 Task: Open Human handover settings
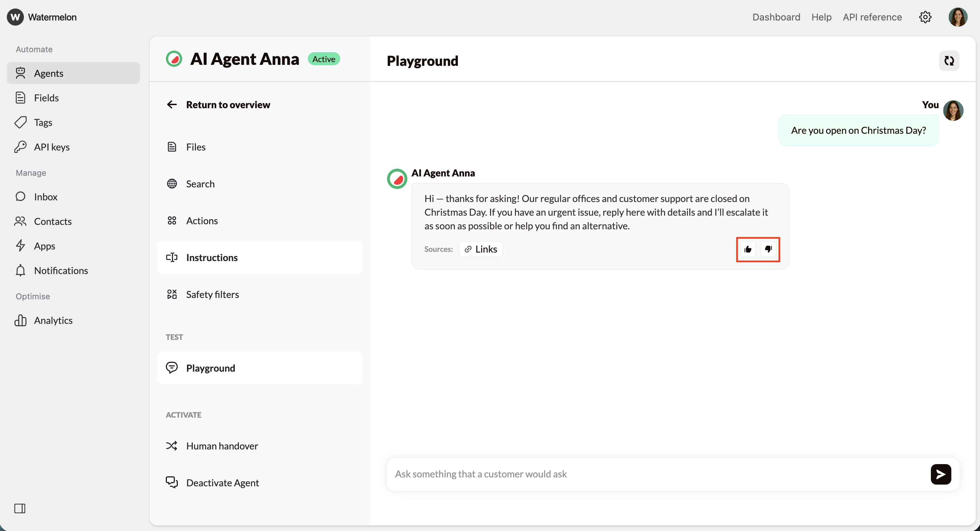[x=222, y=445]
